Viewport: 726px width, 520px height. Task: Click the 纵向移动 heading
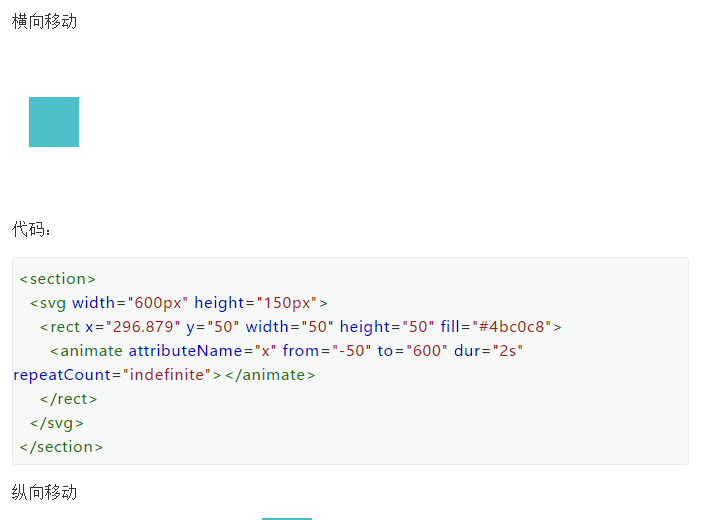coord(44,492)
